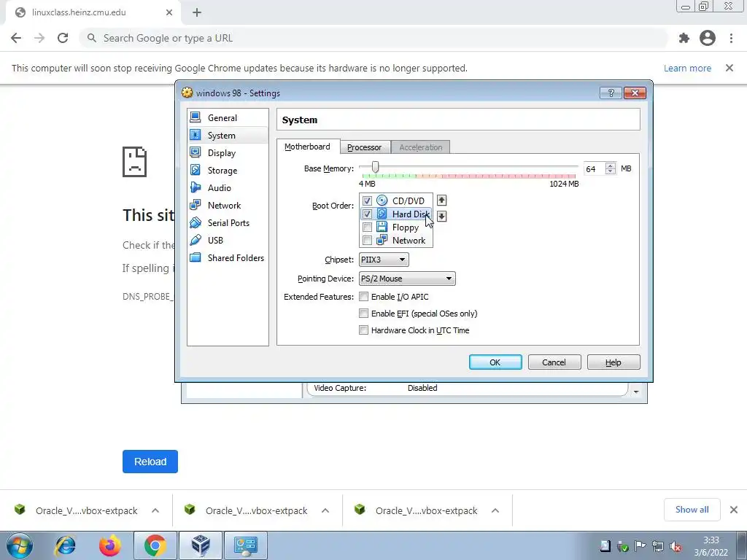
Task: Click the Chrome address bar
Action: (375, 38)
